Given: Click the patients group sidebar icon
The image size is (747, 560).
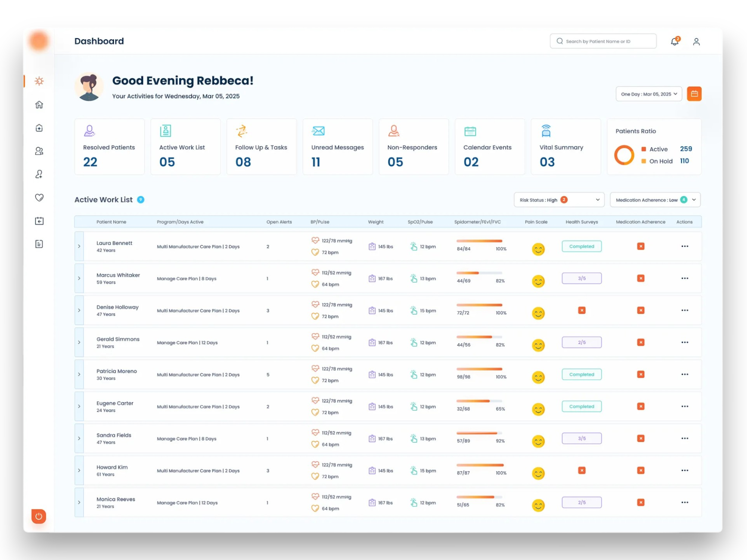Looking at the screenshot, I should tap(39, 151).
